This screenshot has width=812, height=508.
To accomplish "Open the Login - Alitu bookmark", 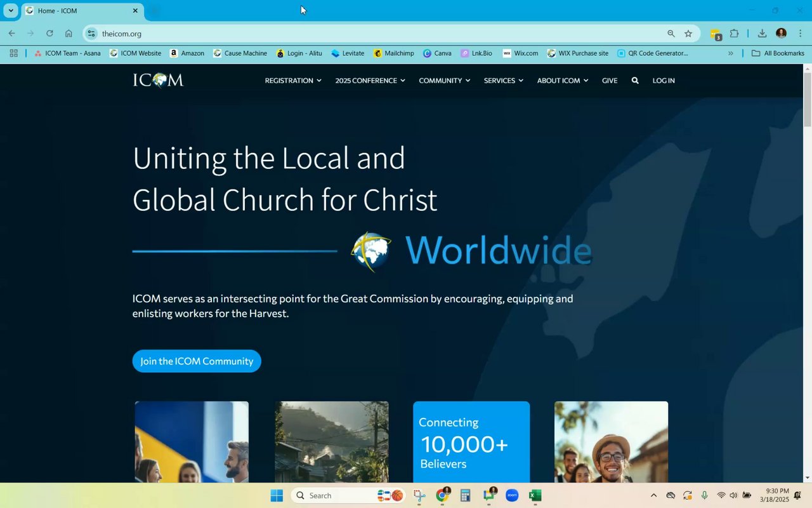I will [299, 53].
